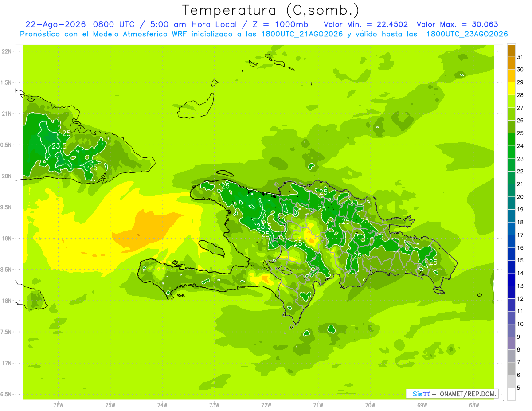Pick the green swatch between 24 and 25

pos(511,140)
